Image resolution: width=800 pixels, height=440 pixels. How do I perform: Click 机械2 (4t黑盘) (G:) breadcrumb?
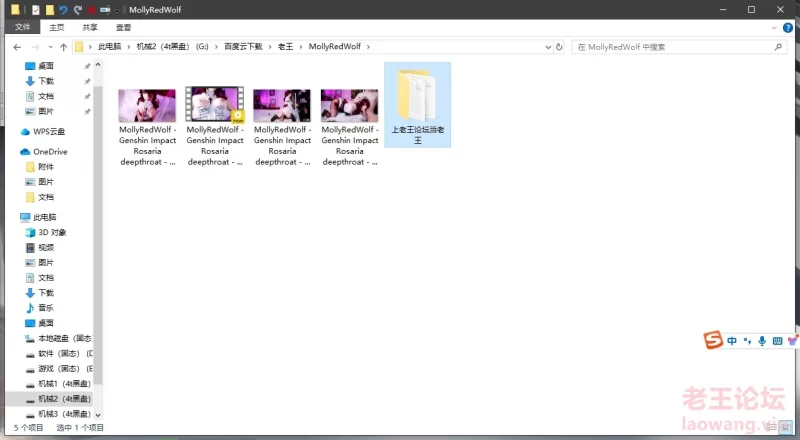click(172, 46)
